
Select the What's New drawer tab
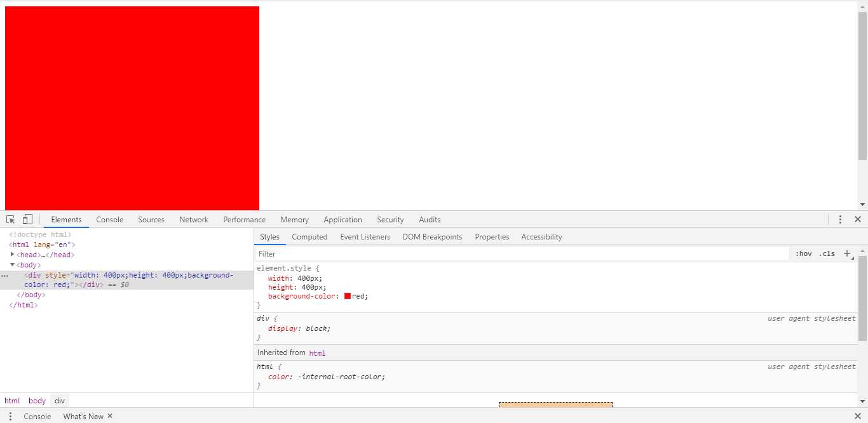[83, 417]
